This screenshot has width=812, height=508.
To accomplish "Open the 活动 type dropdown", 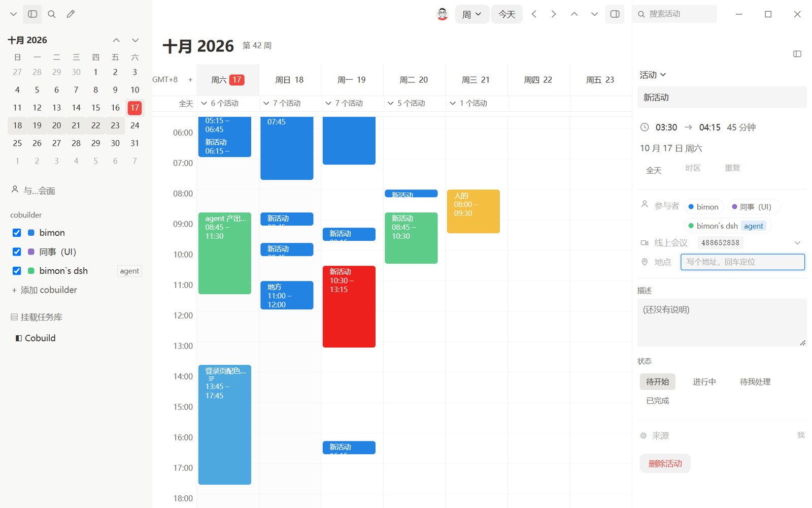I will tap(653, 75).
